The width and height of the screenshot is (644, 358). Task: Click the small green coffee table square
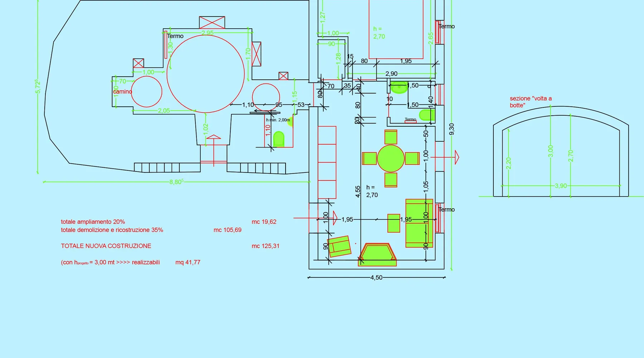[394, 223]
